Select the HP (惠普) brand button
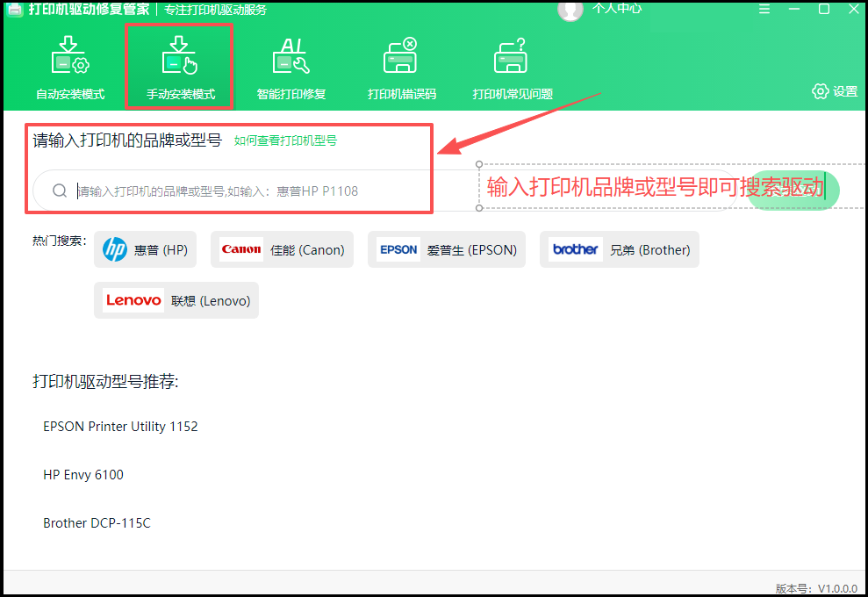Screen dimensions: 868x597 click(145, 249)
